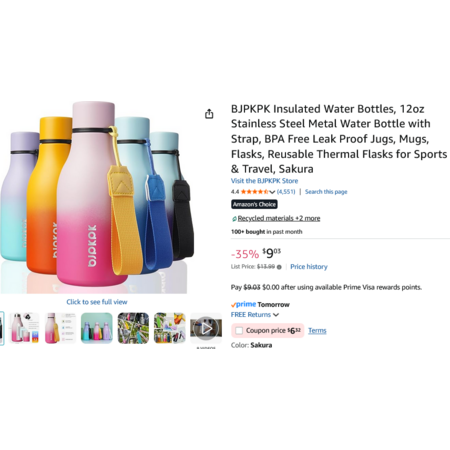Click the Recycled materials leaf icon
The width and height of the screenshot is (450, 450).
(234, 219)
